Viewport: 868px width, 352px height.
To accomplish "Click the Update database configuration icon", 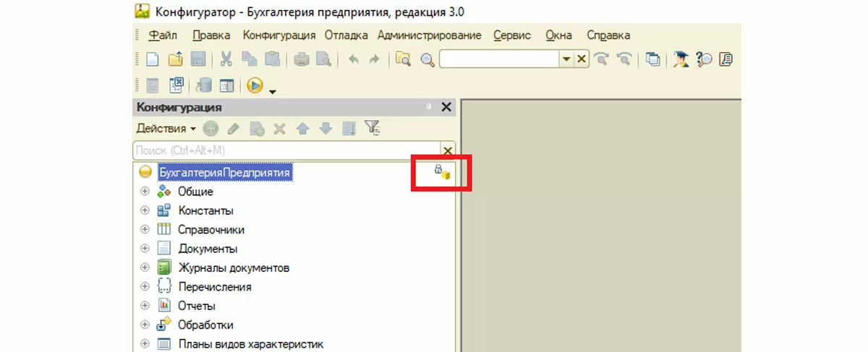I will [205, 85].
